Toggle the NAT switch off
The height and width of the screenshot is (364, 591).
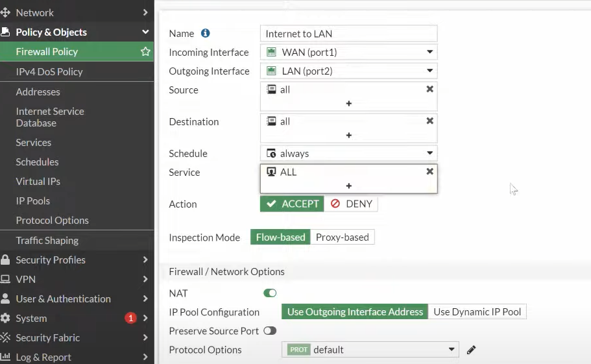pos(270,293)
